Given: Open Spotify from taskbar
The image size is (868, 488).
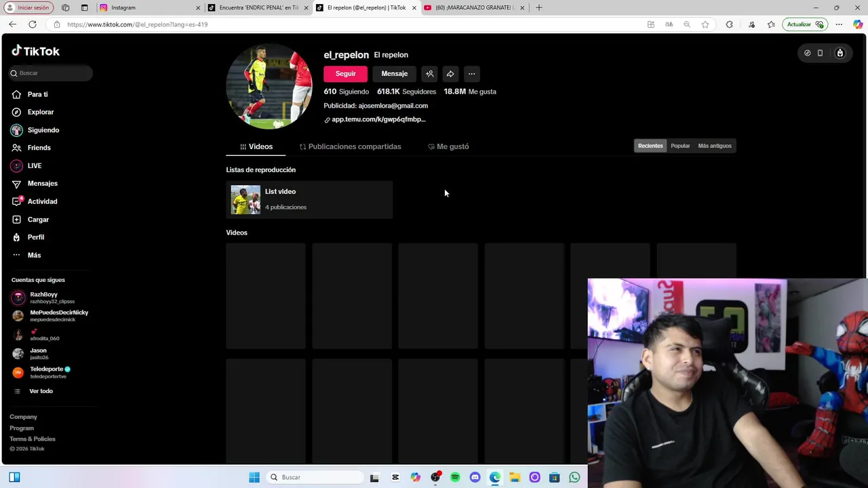Looking at the screenshot, I should (x=455, y=477).
